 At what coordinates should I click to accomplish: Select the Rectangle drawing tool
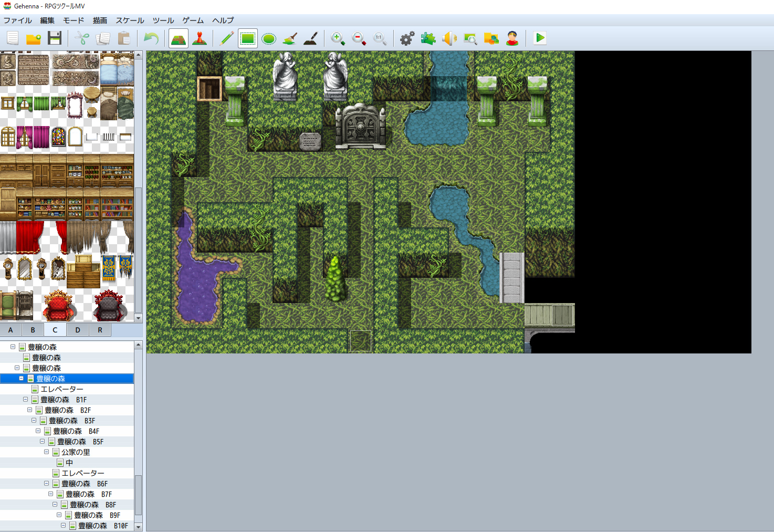248,38
